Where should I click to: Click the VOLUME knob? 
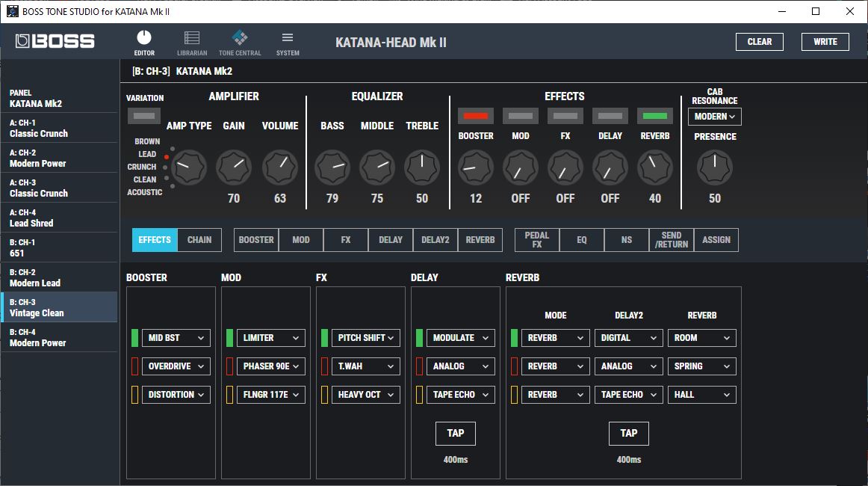pyautogui.click(x=279, y=167)
